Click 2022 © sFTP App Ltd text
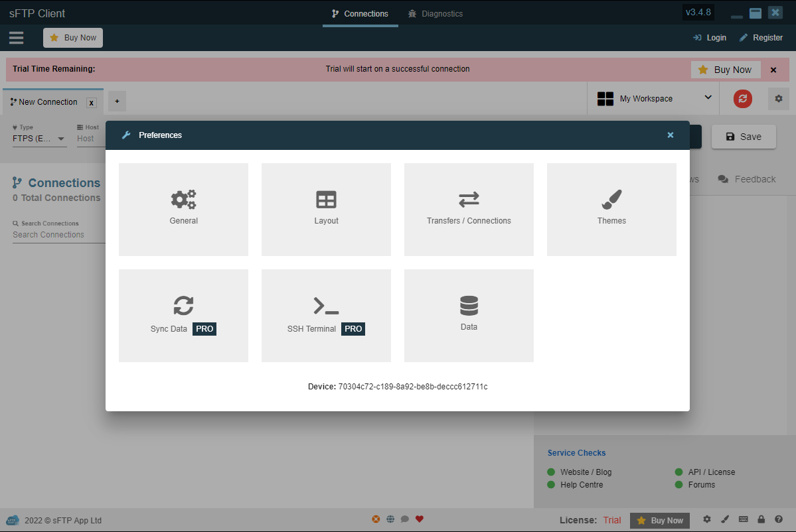The width and height of the screenshot is (796, 532). [x=63, y=520]
